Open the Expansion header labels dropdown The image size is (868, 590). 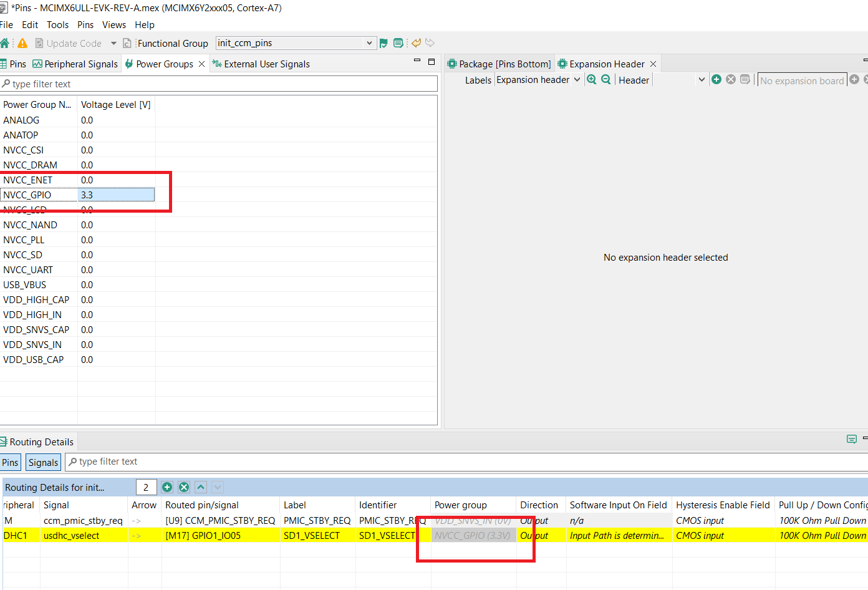point(577,79)
